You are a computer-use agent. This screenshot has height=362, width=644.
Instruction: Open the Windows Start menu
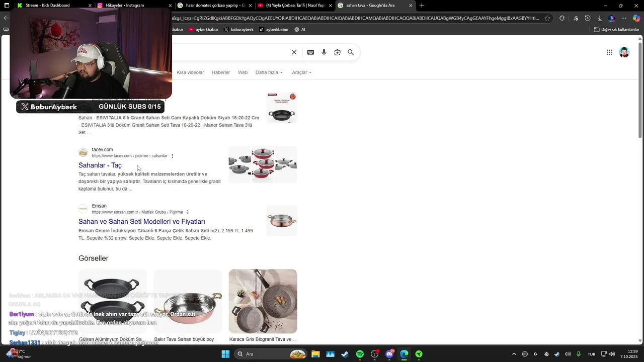[x=225, y=354]
